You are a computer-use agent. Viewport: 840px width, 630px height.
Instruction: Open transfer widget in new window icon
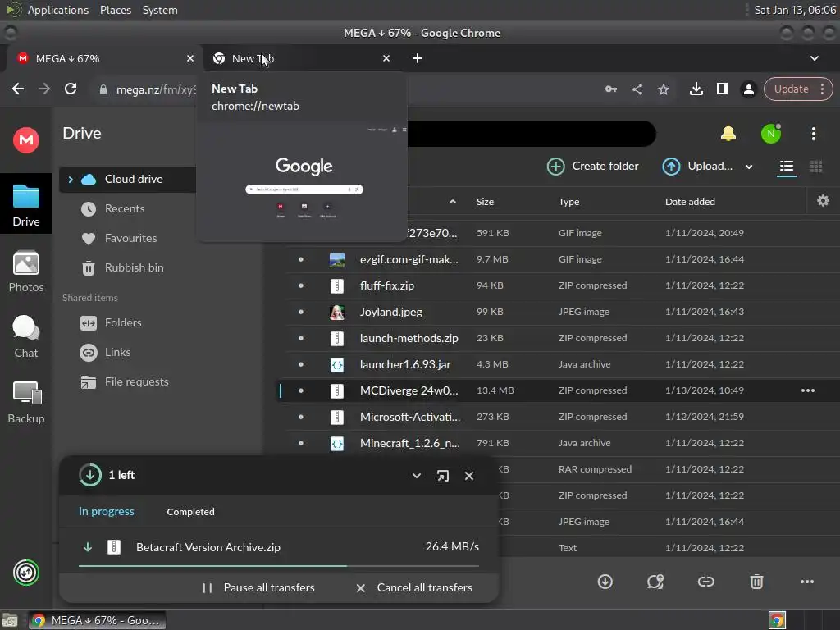(442, 476)
